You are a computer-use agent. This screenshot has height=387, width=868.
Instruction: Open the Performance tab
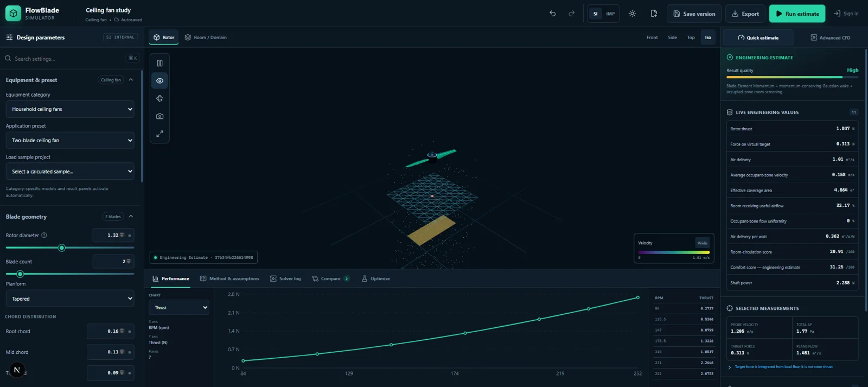pos(171,279)
